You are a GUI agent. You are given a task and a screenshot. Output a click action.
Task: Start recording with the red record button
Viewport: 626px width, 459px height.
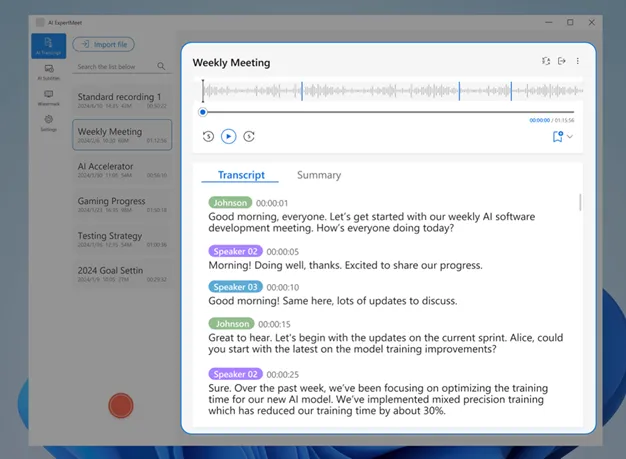121,406
